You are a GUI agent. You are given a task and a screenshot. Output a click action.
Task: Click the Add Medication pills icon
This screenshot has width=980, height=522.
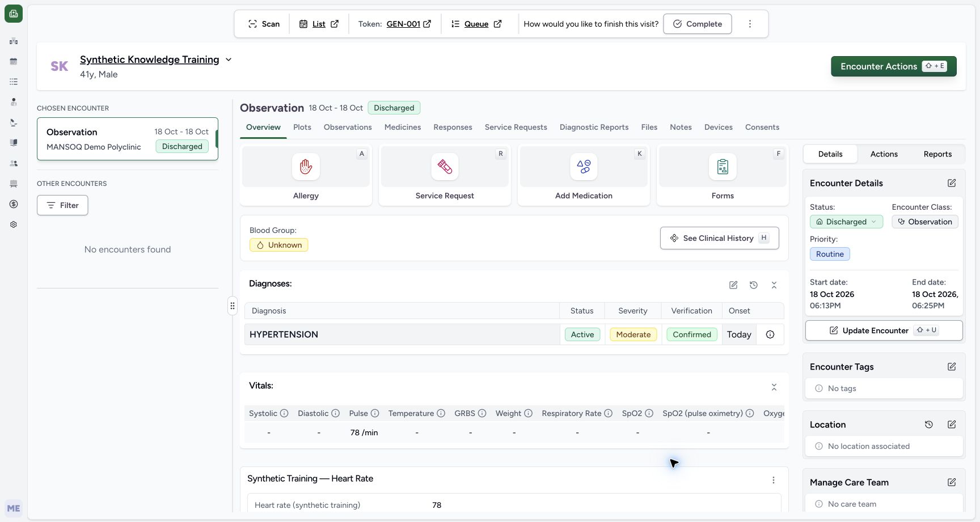pos(584,167)
